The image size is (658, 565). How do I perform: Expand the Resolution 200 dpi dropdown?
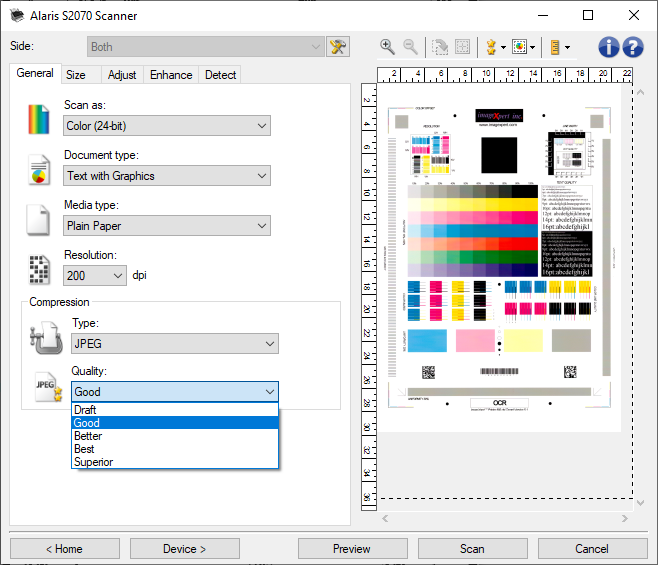click(x=95, y=275)
